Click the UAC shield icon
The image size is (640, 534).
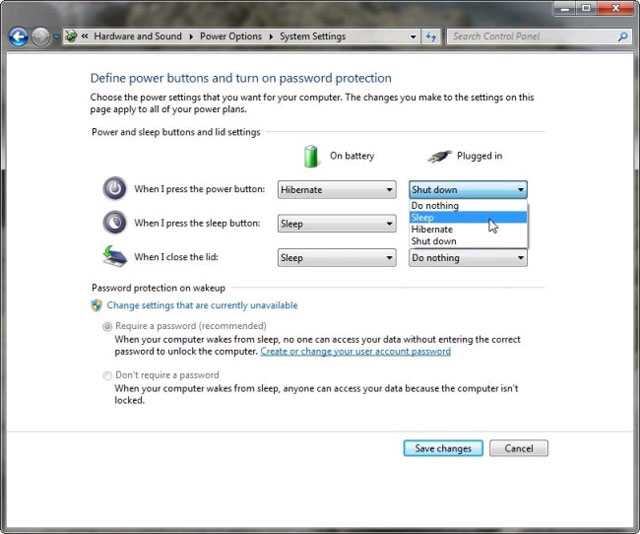point(96,305)
